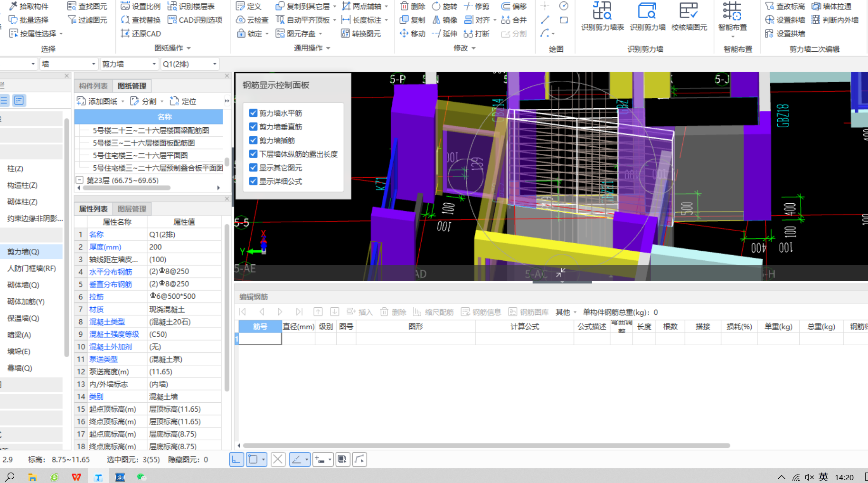Click the 墙体拉通 wall extend tool

pos(831,6)
